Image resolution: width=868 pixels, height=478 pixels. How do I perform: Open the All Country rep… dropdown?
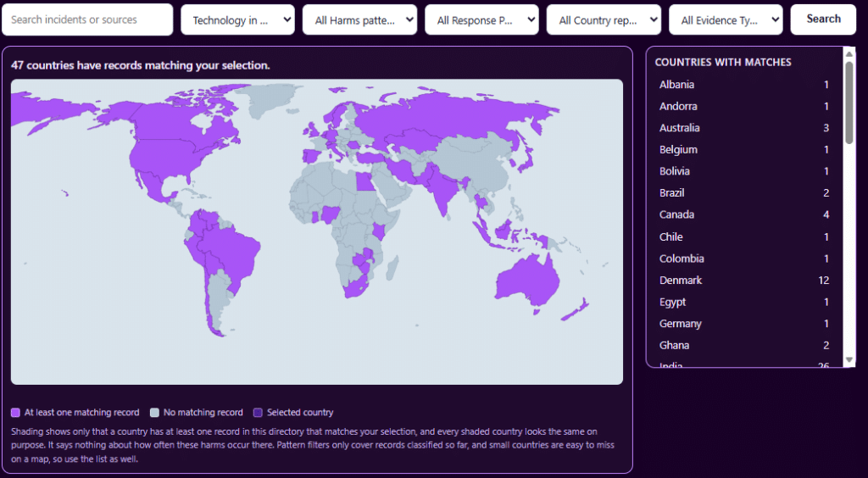point(604,20)
